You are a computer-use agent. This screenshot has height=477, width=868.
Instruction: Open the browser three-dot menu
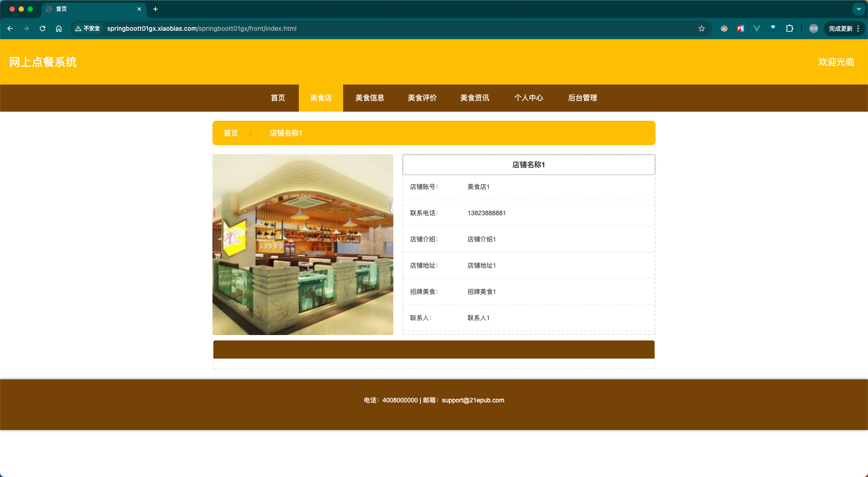point(858,28)
